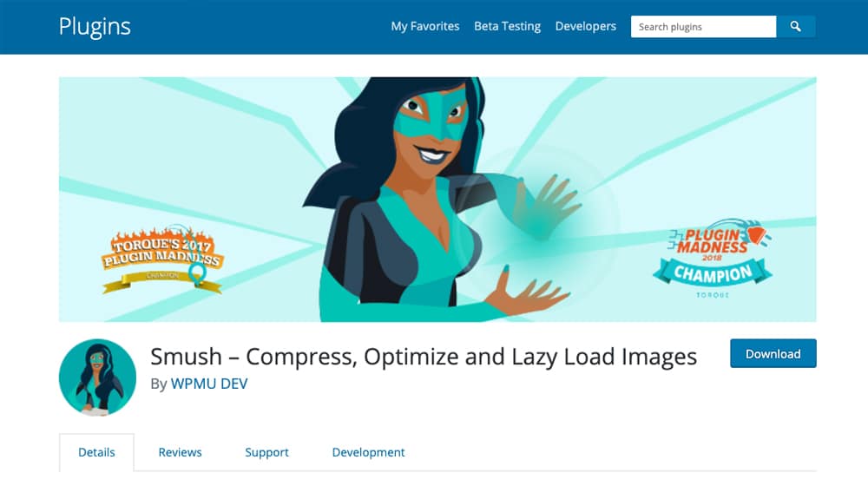868x486 pixels.
Task: Open the Developers menu item
Action: 586,26
